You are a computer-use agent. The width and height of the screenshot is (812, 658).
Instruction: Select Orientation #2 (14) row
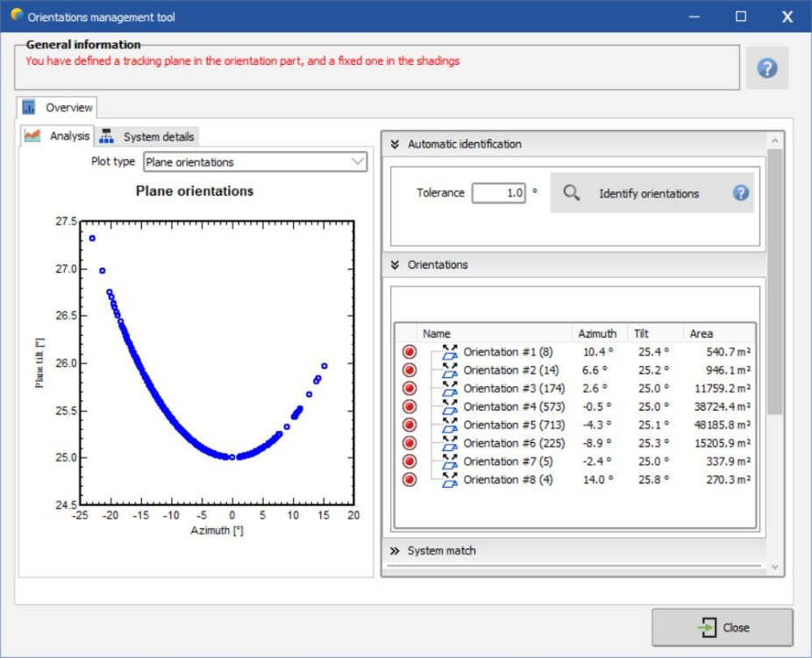click(x=510, y=370)
